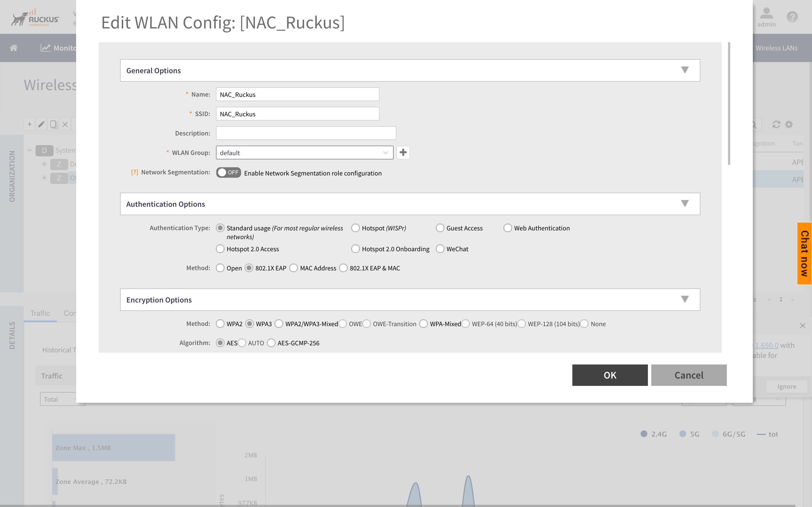Select 802.1X EAP & MAC method
This screenshot has width=812, height=507.
click(x=344, y=268)
